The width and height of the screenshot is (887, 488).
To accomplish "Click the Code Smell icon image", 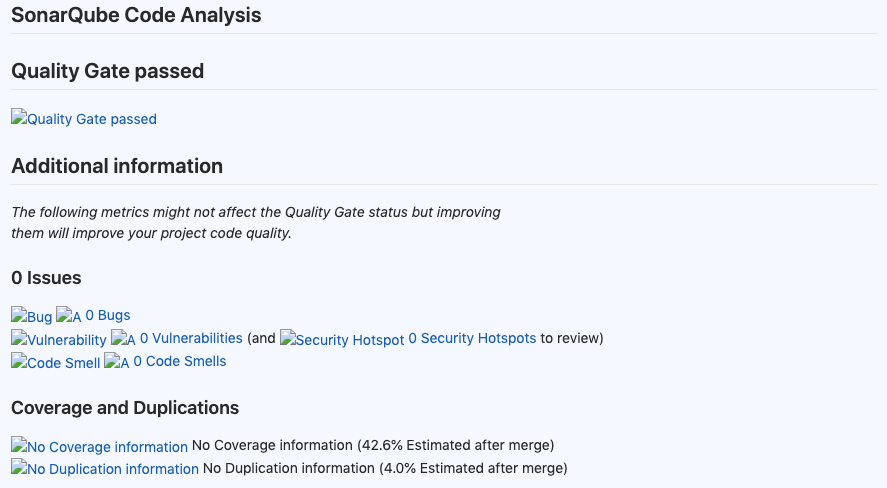I will pos(56,363).
